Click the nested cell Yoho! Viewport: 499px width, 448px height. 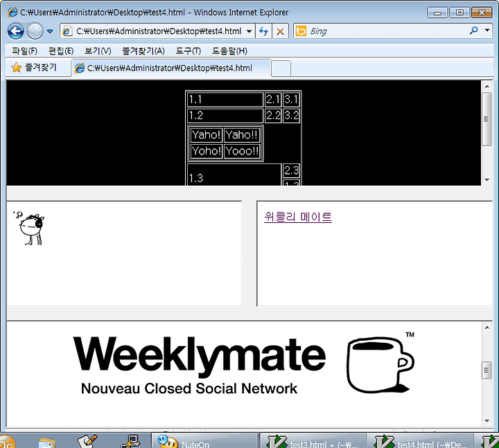coord(207,151)
